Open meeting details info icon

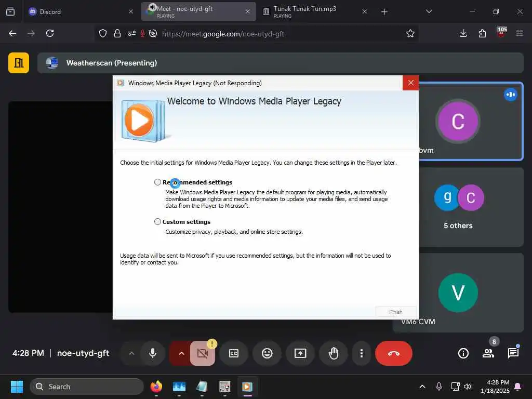click(x=463, y=353)
